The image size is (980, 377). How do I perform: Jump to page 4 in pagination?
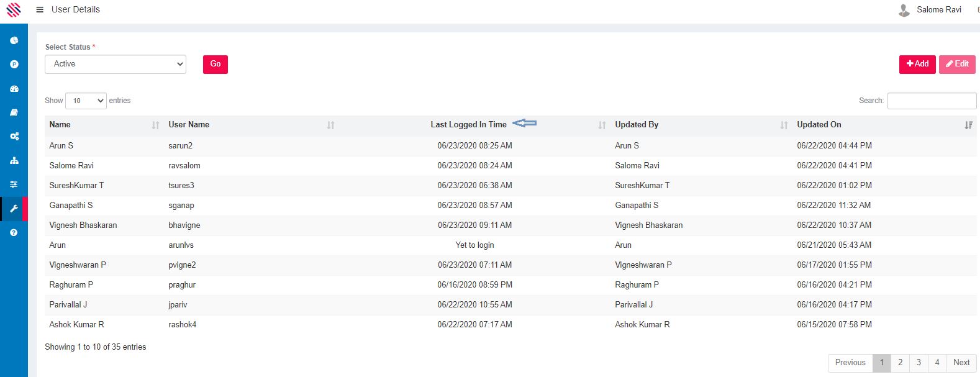click(x=937, y=363)
